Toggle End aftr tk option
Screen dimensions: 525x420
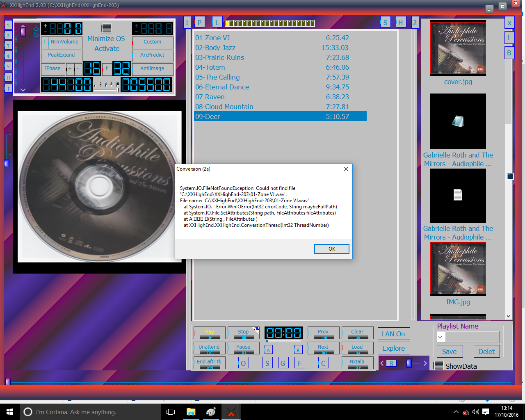click(209, 363)
